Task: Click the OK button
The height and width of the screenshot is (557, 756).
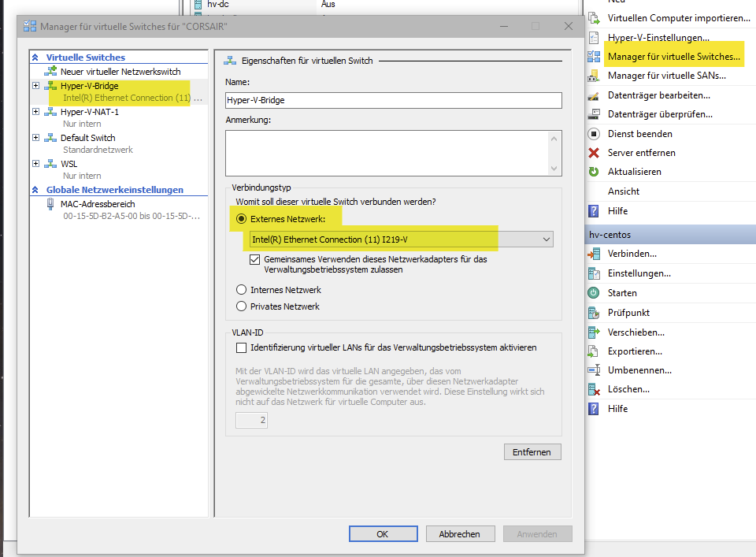Action: pos(384,534)
